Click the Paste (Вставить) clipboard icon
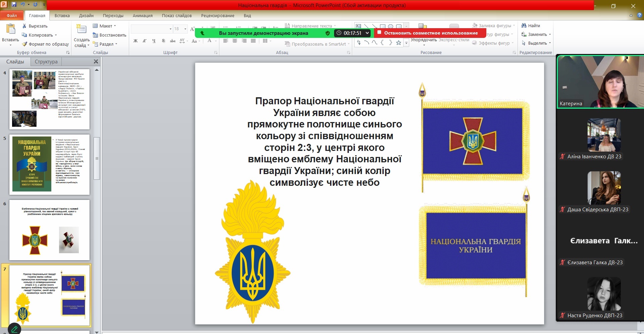 click(x=10, y=30)
